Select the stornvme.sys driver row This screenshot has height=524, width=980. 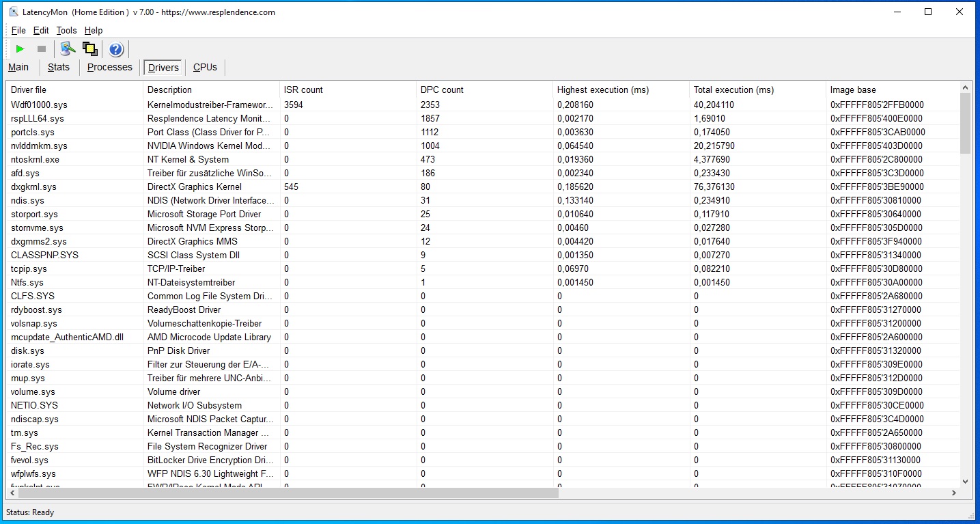point(483,227)
